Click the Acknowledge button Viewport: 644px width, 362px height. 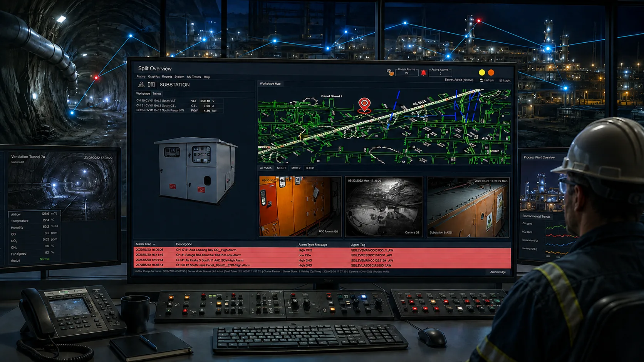tap(498, 272)
